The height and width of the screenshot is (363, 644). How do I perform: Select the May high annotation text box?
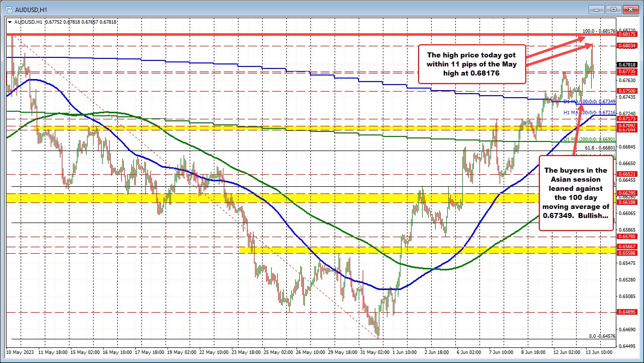[471, 64]
